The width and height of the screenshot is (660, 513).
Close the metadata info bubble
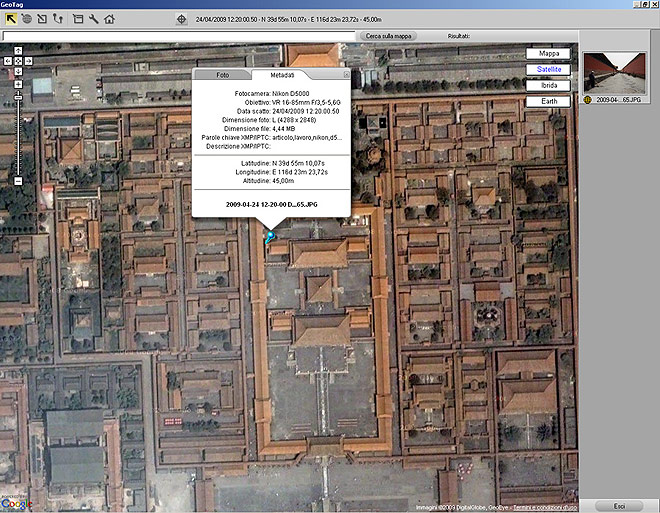coord(346,74)
